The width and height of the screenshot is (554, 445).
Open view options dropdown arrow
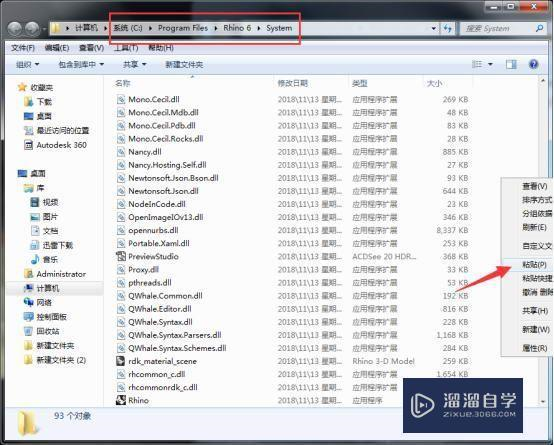[490, 64]
